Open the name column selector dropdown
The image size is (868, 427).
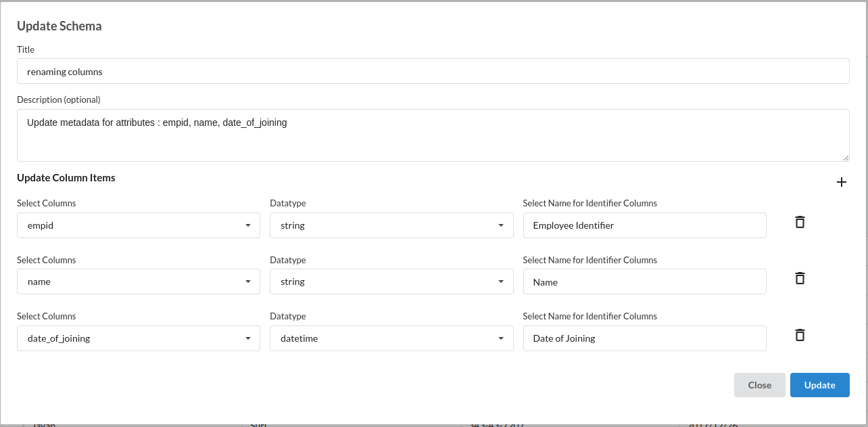[139, 282]
